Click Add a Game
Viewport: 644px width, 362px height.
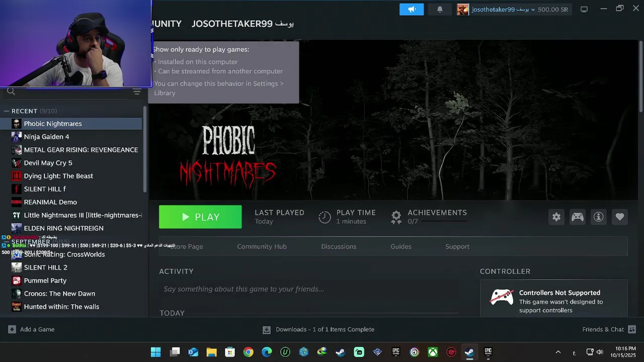[31, 329]
